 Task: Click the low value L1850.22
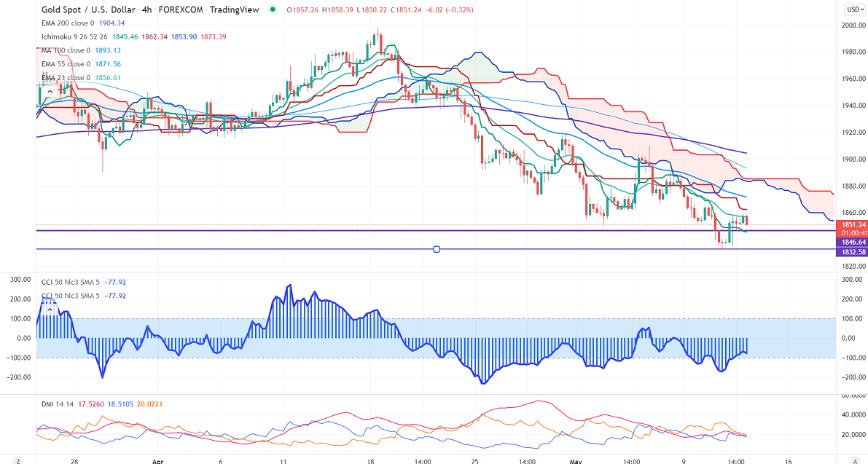click(x=372, y=10)
